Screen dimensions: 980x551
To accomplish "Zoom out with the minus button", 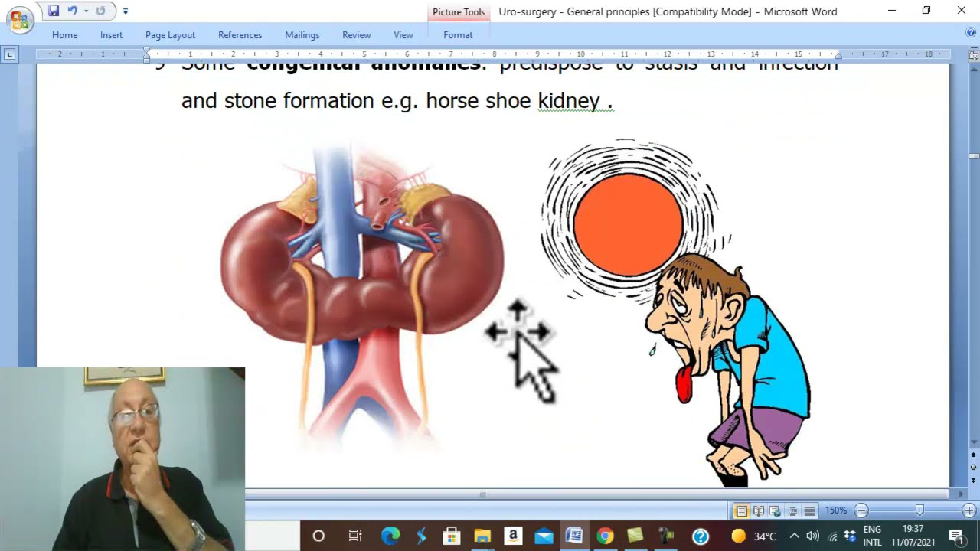I will click(x=861, y=510).
